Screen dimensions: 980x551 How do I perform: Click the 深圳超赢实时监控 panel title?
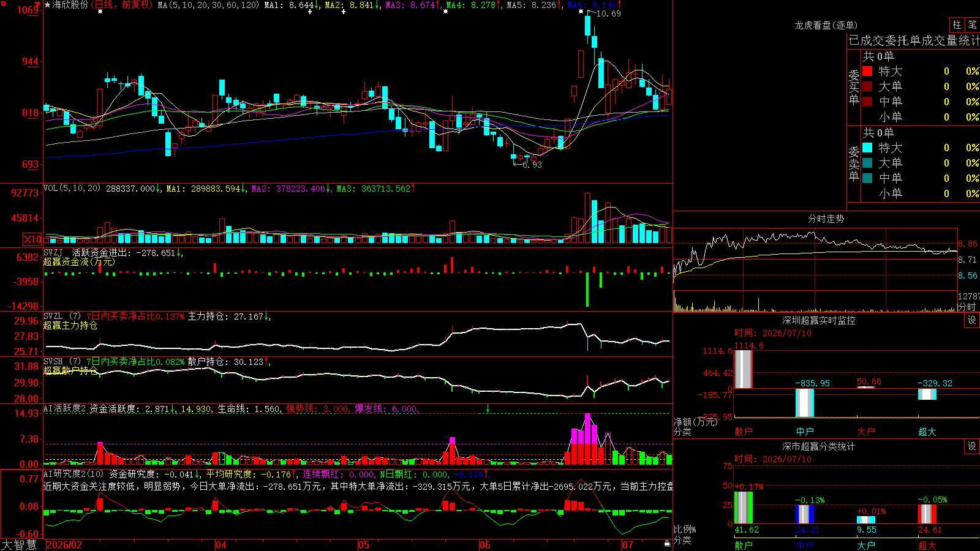coord(819,320)
